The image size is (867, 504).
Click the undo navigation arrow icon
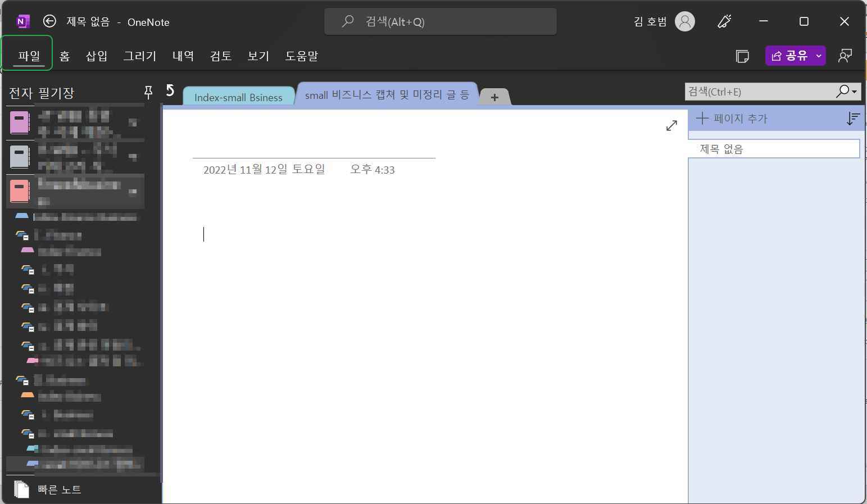pos(170,90)
